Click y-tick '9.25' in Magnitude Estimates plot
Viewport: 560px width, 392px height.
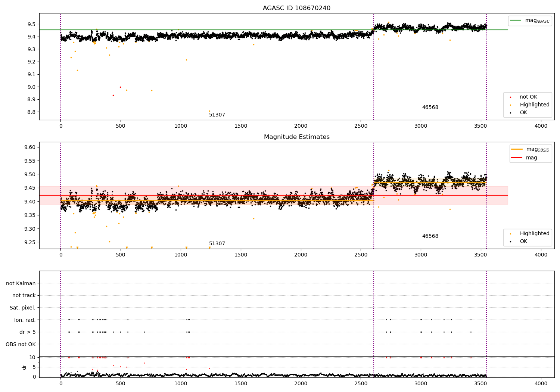[x=29, y=242]
